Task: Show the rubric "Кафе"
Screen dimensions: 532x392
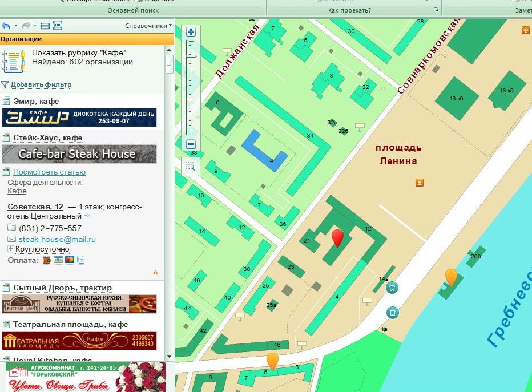Action: pos(79,53)
